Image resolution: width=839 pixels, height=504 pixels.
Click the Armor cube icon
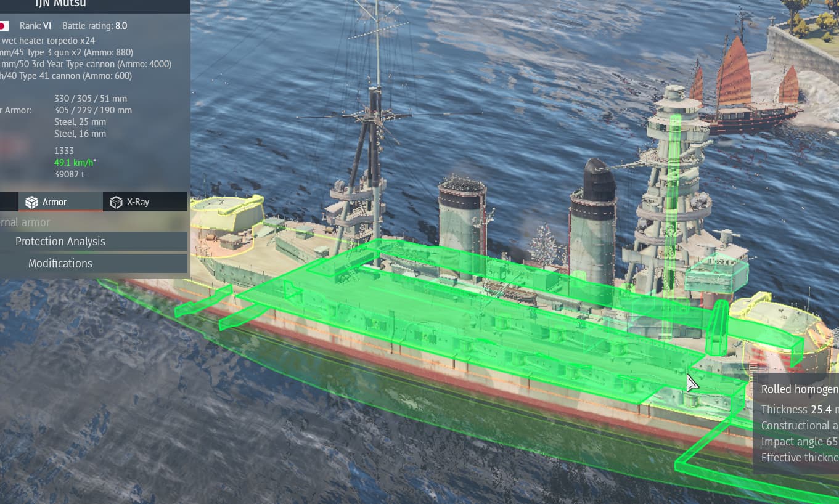tap(31, 202)
